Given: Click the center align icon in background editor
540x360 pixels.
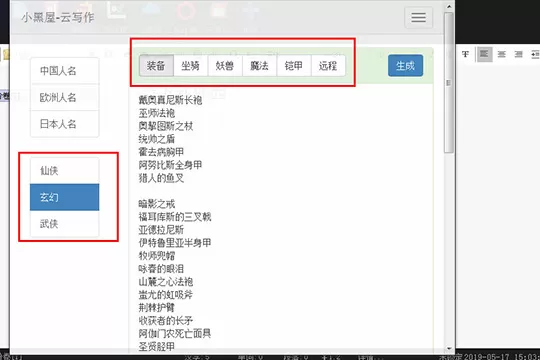Looking at the screenshot, I should click(501, 54).
